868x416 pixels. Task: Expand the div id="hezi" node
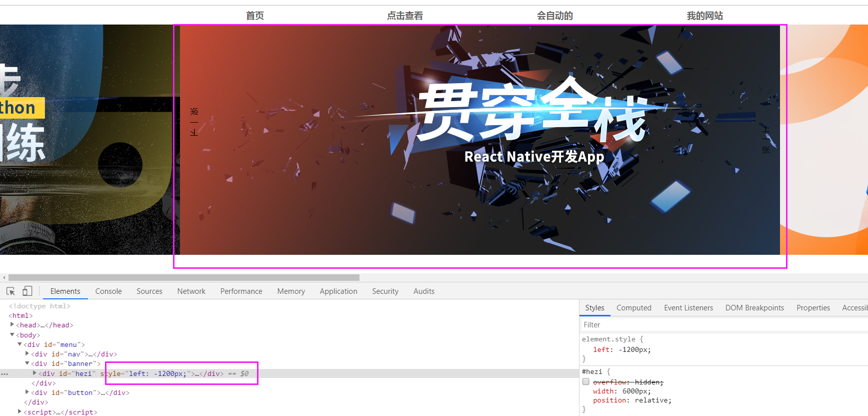(x=34, y=373)
